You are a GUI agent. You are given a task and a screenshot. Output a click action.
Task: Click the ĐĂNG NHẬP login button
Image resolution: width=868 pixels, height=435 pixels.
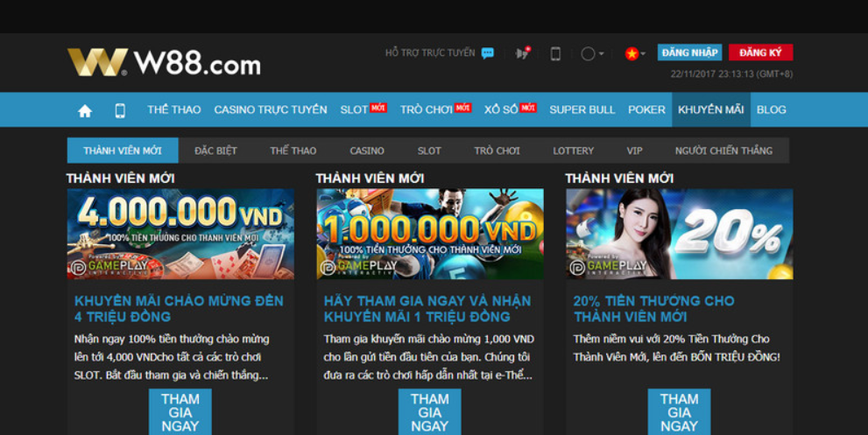(x=689, y=53)
